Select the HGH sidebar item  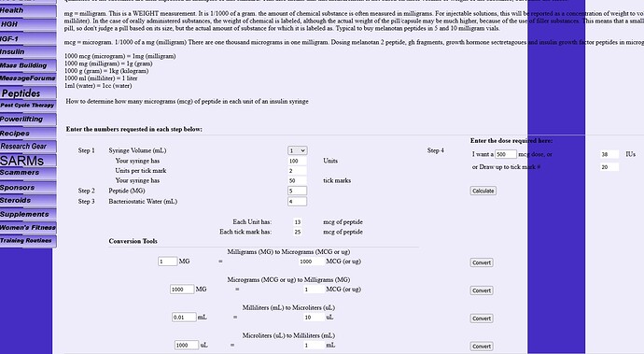coord(28,24)
